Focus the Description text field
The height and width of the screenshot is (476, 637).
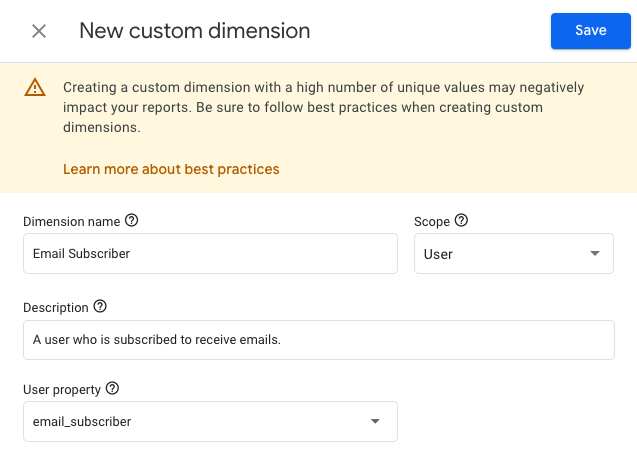coord(319,340)
